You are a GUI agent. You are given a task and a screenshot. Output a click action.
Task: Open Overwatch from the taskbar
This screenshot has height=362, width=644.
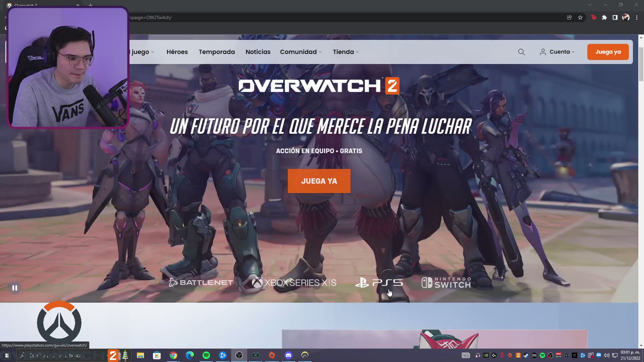click(305, 355)
